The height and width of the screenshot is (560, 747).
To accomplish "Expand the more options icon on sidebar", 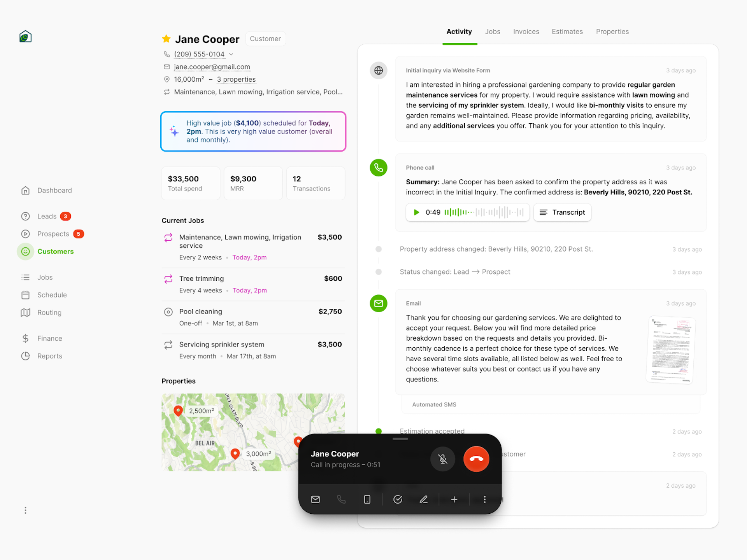I will point(25,510).
